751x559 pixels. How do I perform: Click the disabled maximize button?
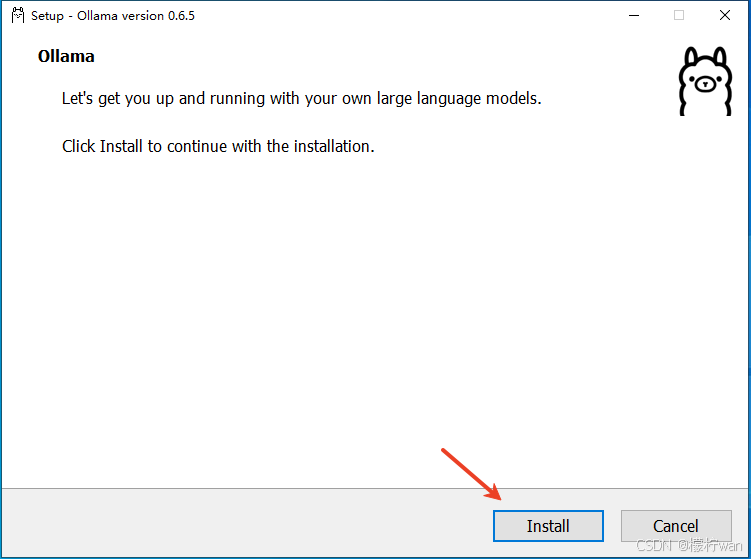click(679, 15)
